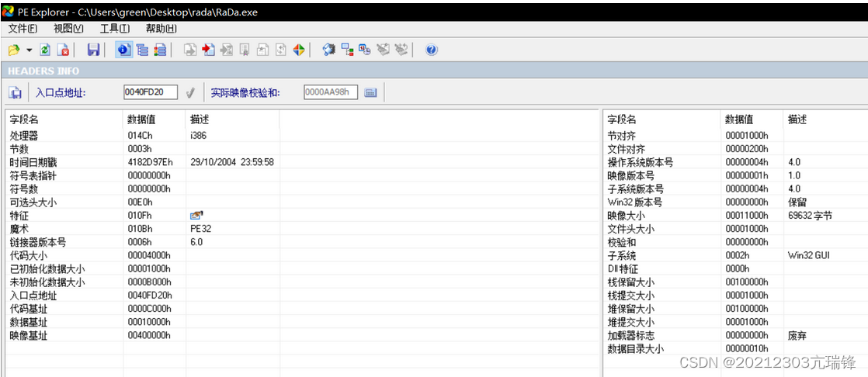Select the 节对齐 row
Screen dimensions: 868x377
pos(735,136)
